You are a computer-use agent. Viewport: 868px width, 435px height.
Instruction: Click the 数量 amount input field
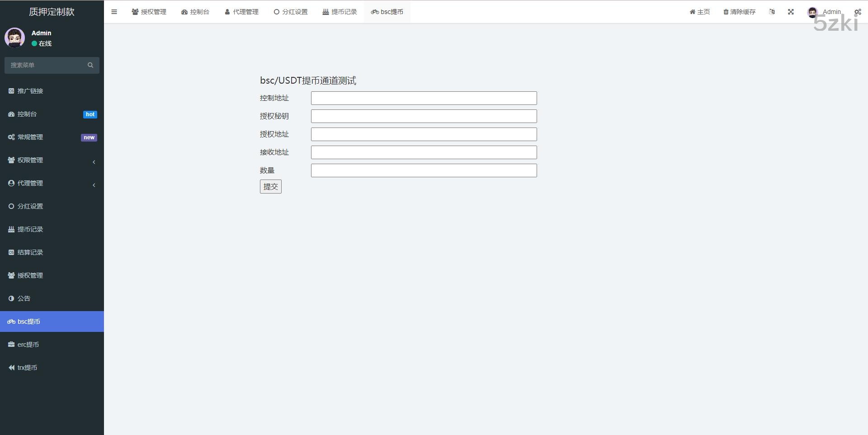coord(424,170)
